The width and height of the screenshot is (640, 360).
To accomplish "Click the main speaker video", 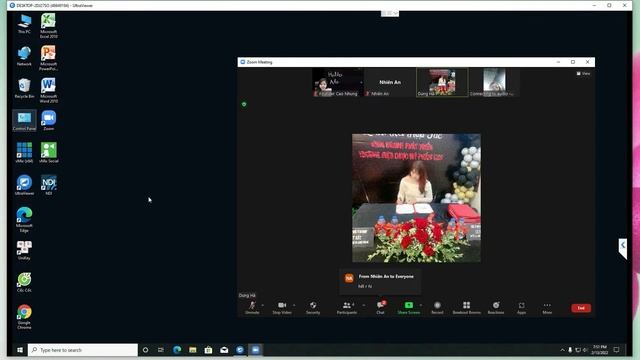I will point(416,198).
